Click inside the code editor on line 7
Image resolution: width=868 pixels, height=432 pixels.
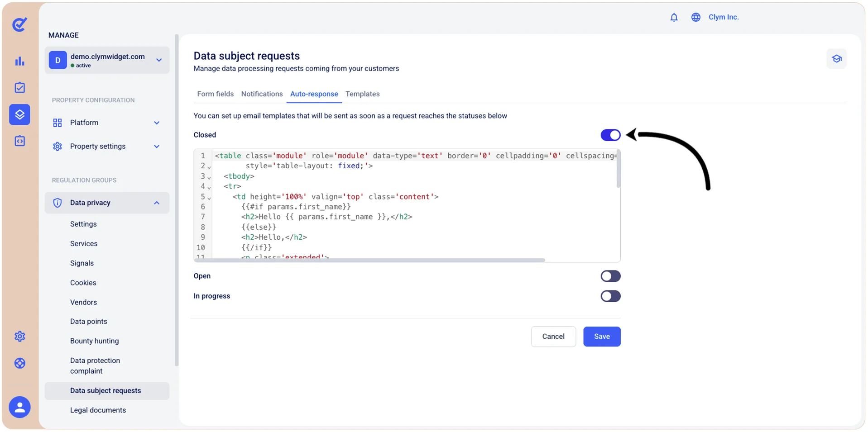point(416,217)
